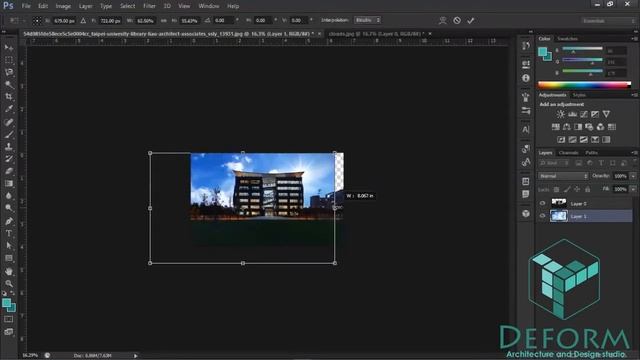Select the Healing Brush tool
The height and width of the screenshot is (360, 640).
(9, 122)
